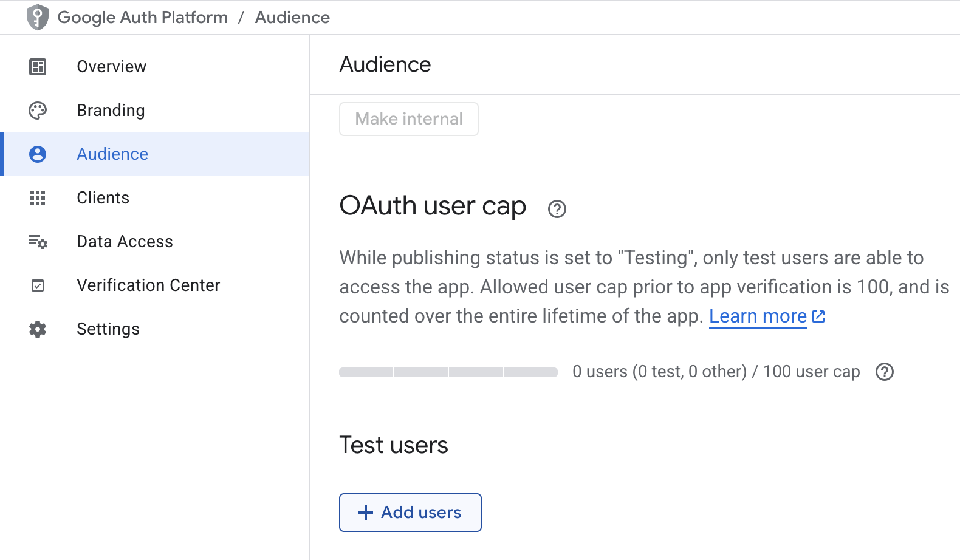Click the Test users heading
The width and height of the screenshot is (960, 560).
pos(394,445)
